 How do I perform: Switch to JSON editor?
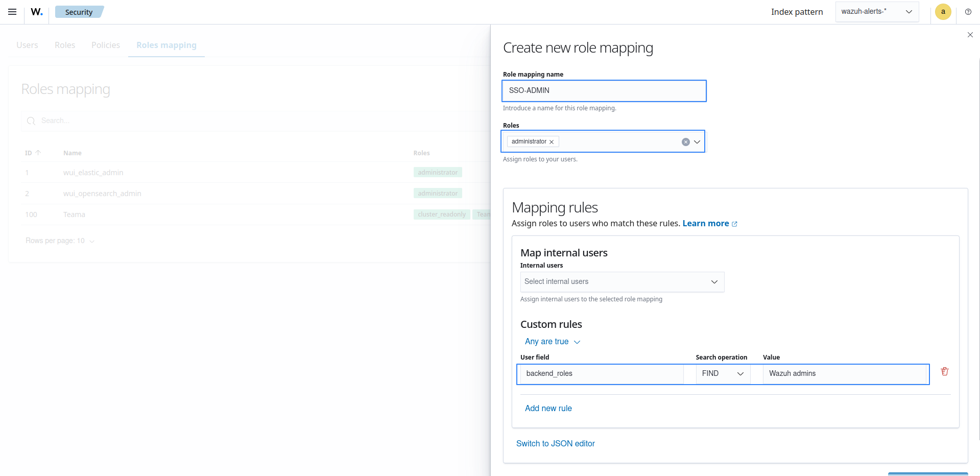click(x=555, y=443)
